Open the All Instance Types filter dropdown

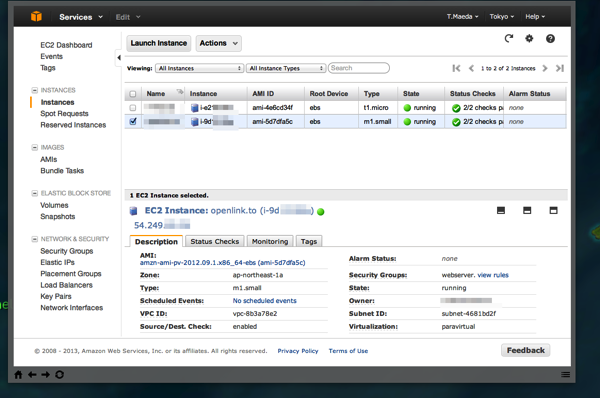(286, 68)
